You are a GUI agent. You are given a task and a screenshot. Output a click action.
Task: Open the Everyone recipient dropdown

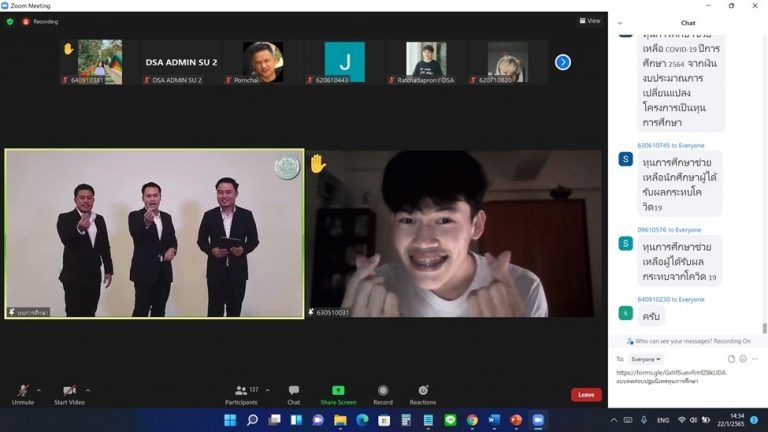point(646,359)
